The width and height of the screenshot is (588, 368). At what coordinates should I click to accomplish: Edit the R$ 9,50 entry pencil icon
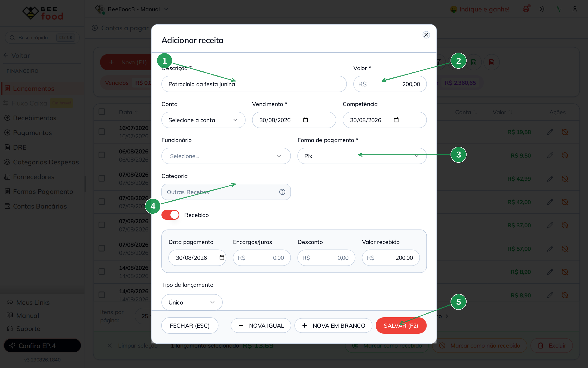click(x=550, y=155)
